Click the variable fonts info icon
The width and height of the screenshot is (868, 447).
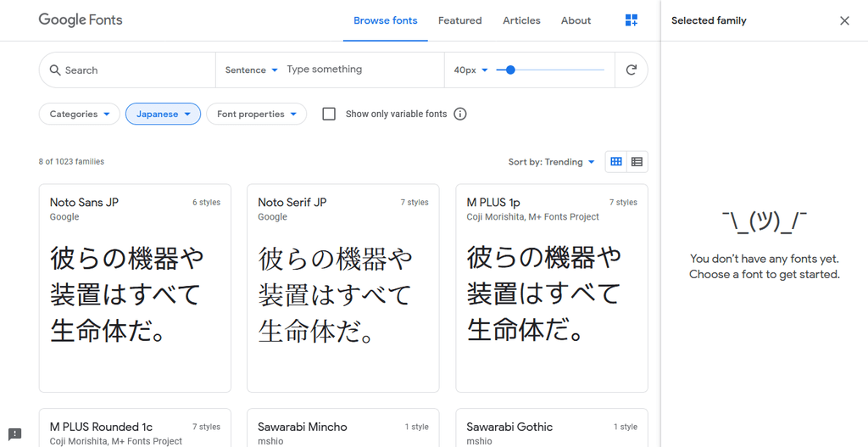(460, 115)
